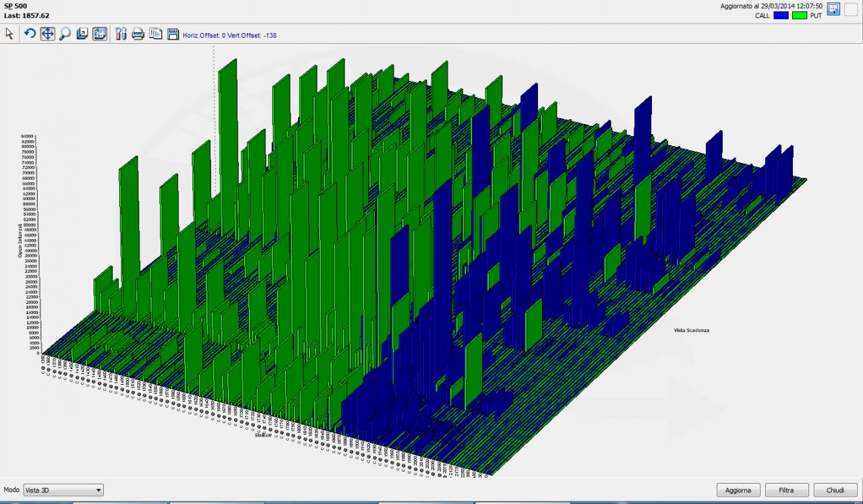Screen dimensions: 863x504
Task: Open the Modo dropdown showing Vista 3D
Action: (x=63, y=490)
